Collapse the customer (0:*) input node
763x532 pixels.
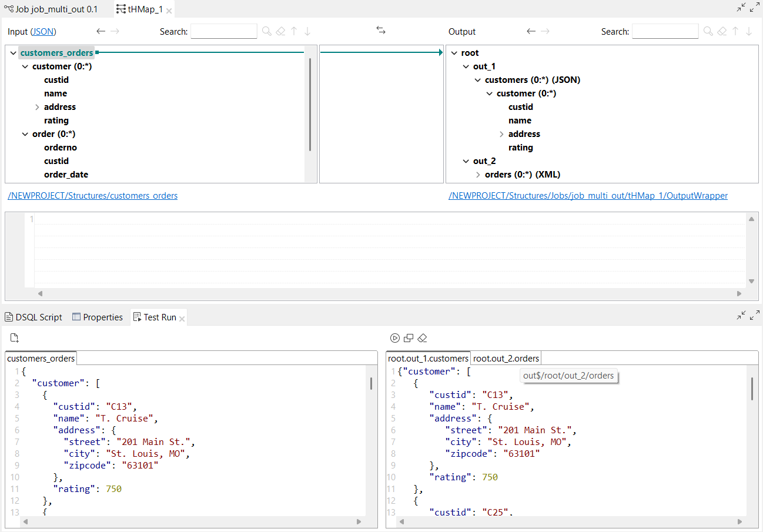pos(24,66)
